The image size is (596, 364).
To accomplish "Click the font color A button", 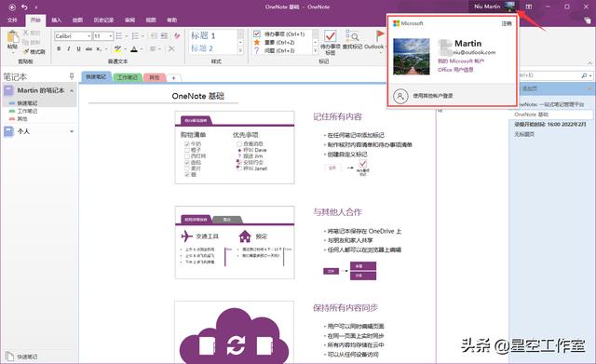I will coord(134,48).
